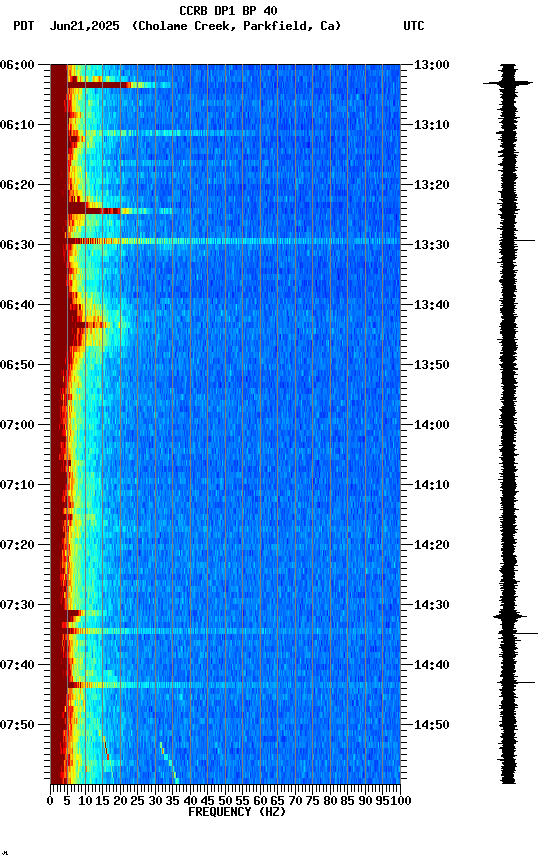The width and height of the screenshot is (552, 864).
Task: Click the title text 'CCRB DP1 BP 40'
Action: (x=228, y=11)
